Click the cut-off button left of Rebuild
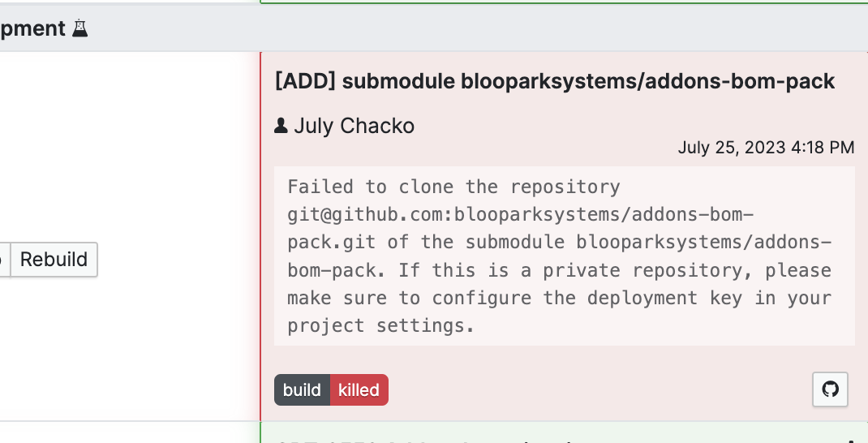 pyautogui.click(x=4, y=259)
